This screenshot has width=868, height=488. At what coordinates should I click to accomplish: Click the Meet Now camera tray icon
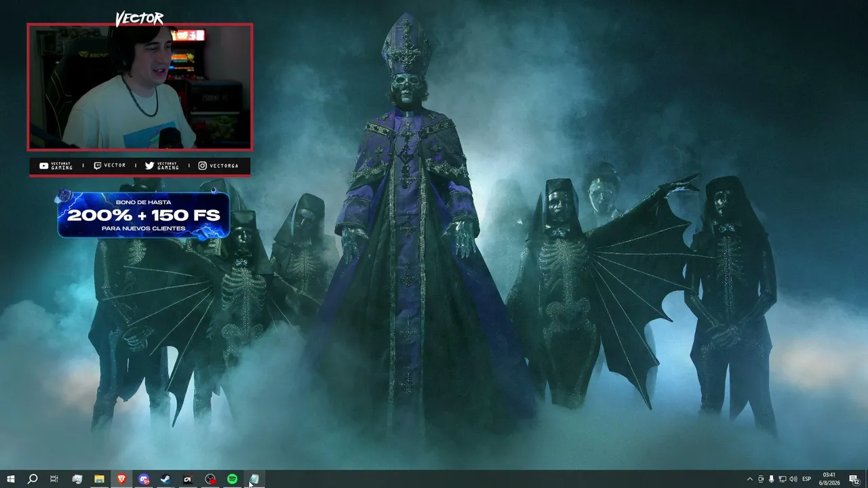tap(761, 479)
